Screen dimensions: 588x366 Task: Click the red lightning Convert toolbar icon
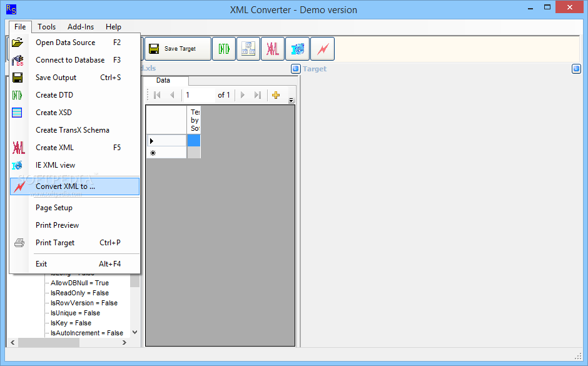pos(323,49)
